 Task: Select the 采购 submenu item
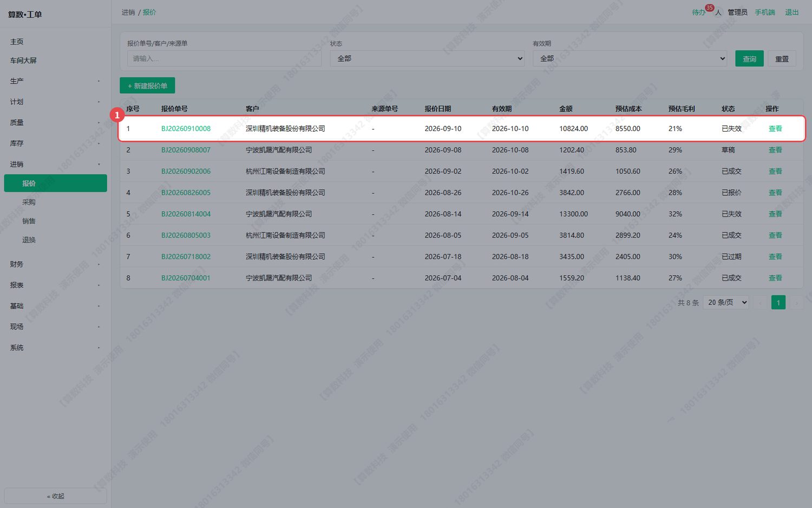(x=55, y=202)
